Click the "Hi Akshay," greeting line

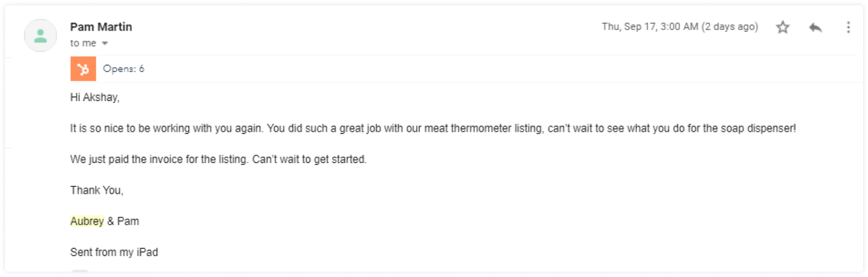(x=94, y=98)
